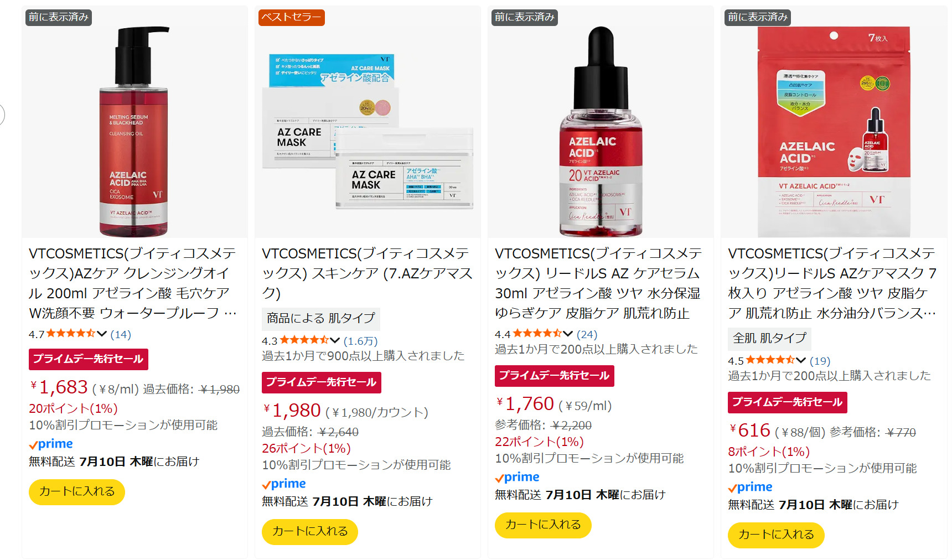
Task: Open (1.6万) reviews link
Action: click(x=360, y=341)
